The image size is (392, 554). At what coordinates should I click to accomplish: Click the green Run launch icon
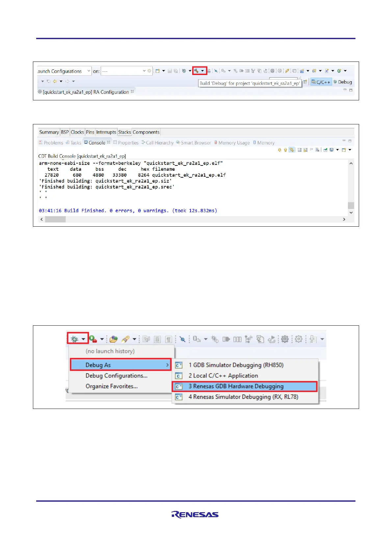coord(93,339)
